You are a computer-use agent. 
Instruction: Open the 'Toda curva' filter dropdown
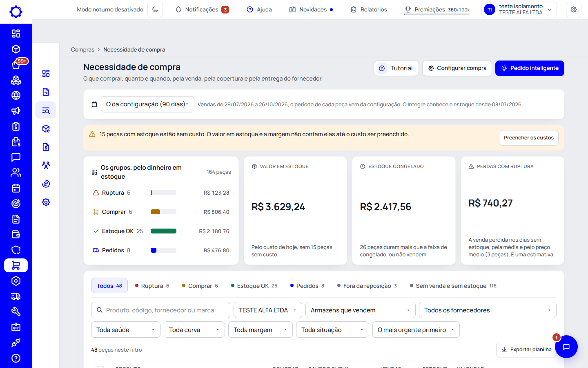click(x=194, y=330)
